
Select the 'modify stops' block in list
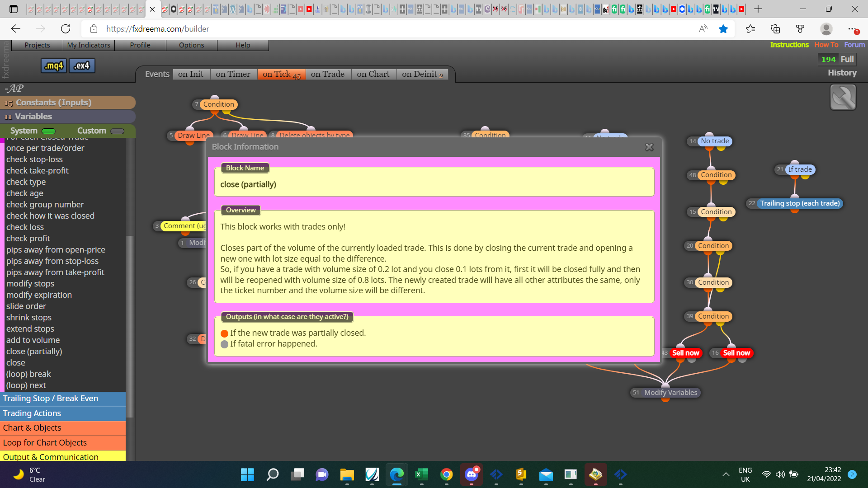30,284
